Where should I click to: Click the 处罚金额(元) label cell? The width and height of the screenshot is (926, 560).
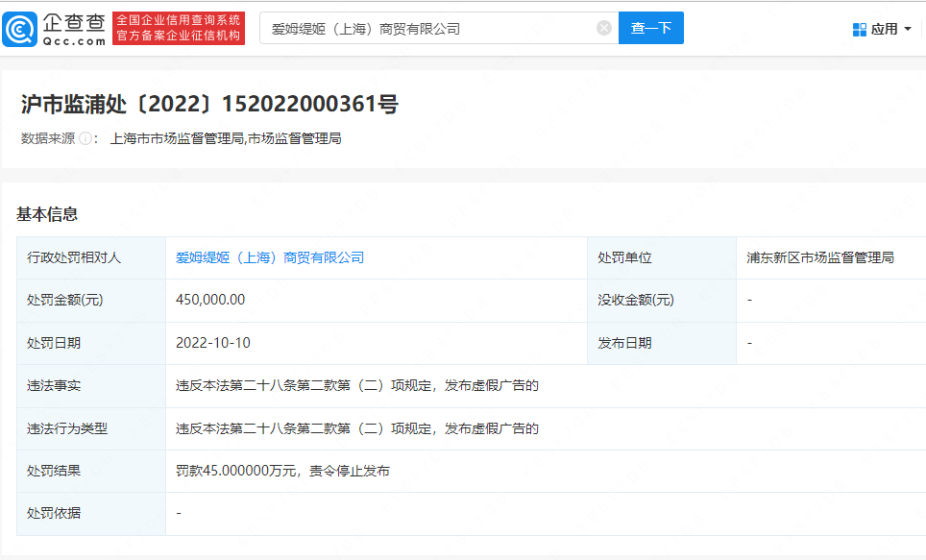91,300
